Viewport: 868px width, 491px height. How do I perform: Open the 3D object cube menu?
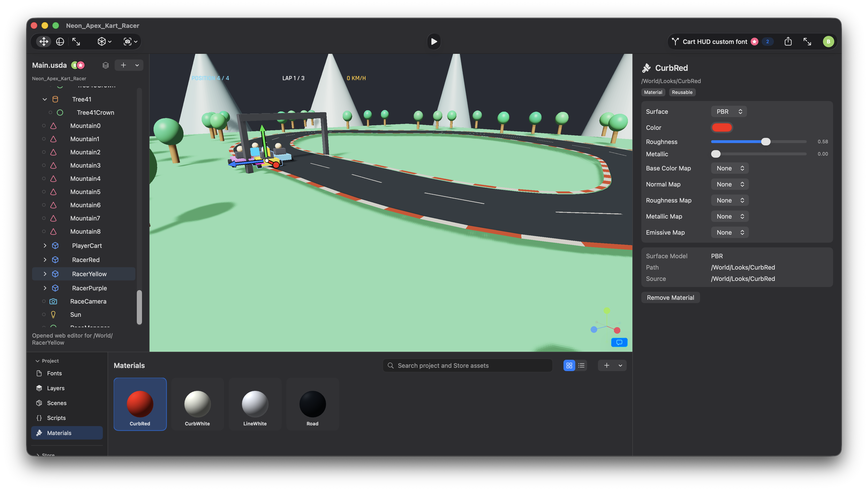pos(104,42)
